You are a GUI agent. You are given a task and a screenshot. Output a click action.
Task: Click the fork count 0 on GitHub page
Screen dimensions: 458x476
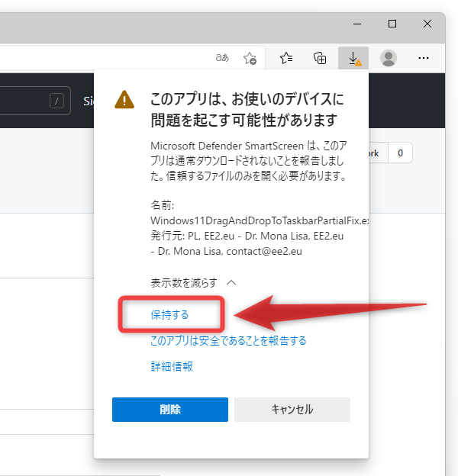(x=400, y=153)
